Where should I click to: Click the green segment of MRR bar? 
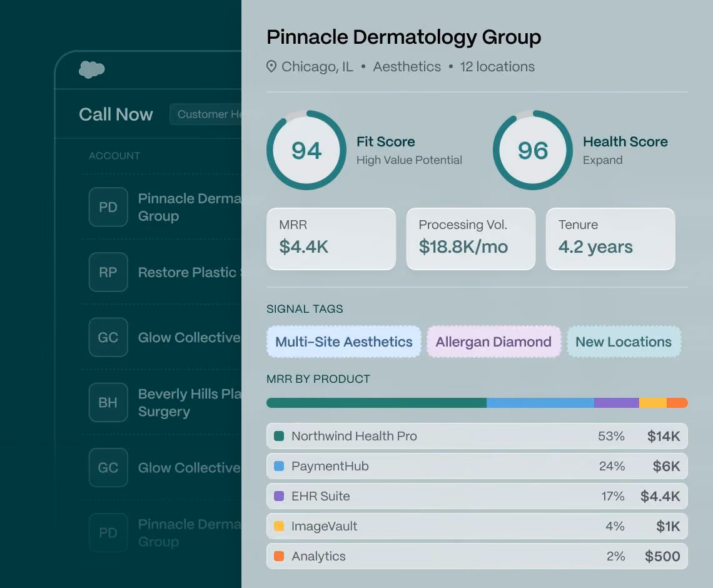pos(377,403)
